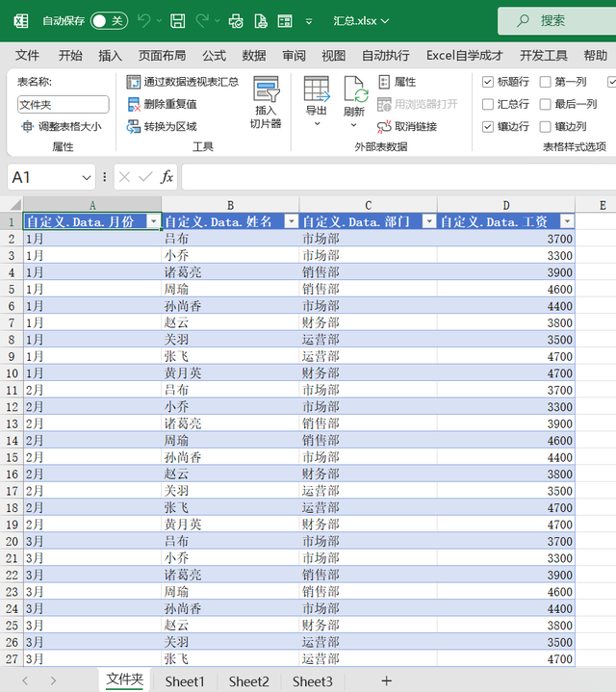Viewport: 616px width, 692px height.
Task: Click the Excel app icon
Action: click(21, 21)
